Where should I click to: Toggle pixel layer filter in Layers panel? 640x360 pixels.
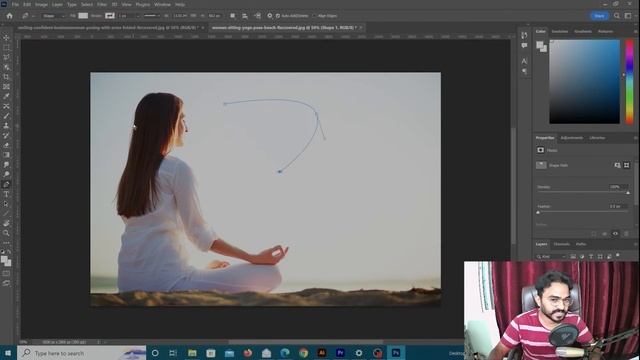coord(573,256)
